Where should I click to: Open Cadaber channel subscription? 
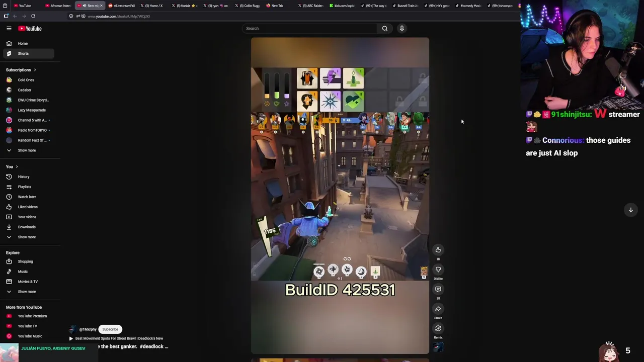[29, 90]
